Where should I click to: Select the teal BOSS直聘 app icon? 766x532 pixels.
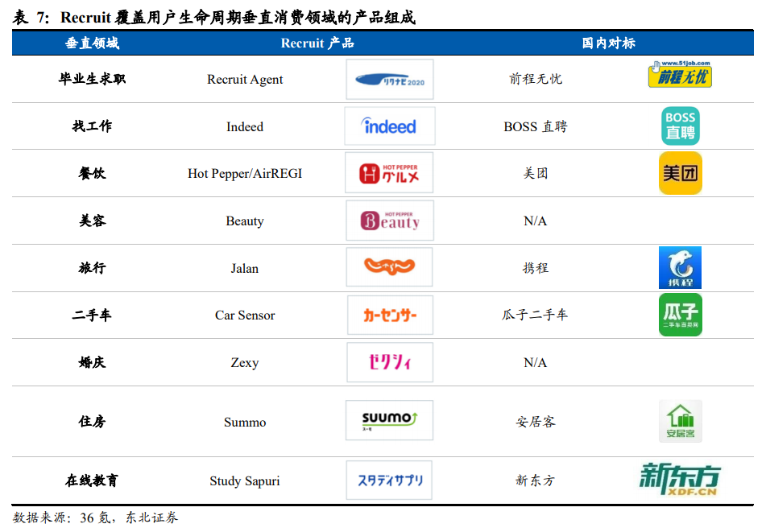pyautogui.click(x=681, y=126)
